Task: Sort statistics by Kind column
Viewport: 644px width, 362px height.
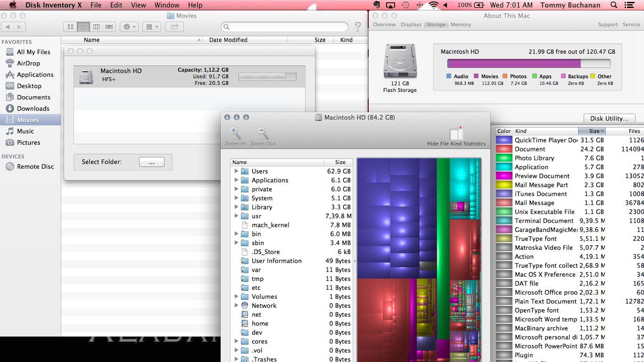Action: pos(545,131)
